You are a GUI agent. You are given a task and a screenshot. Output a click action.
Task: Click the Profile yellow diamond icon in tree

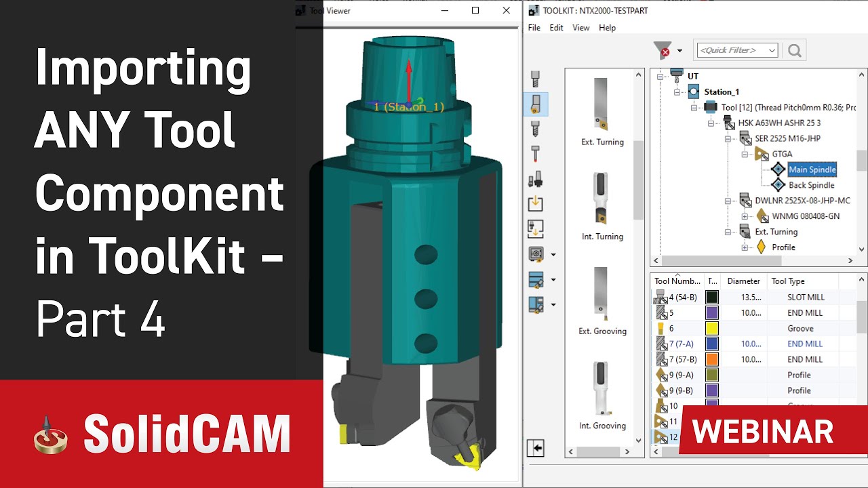click(x=761, y=247)
